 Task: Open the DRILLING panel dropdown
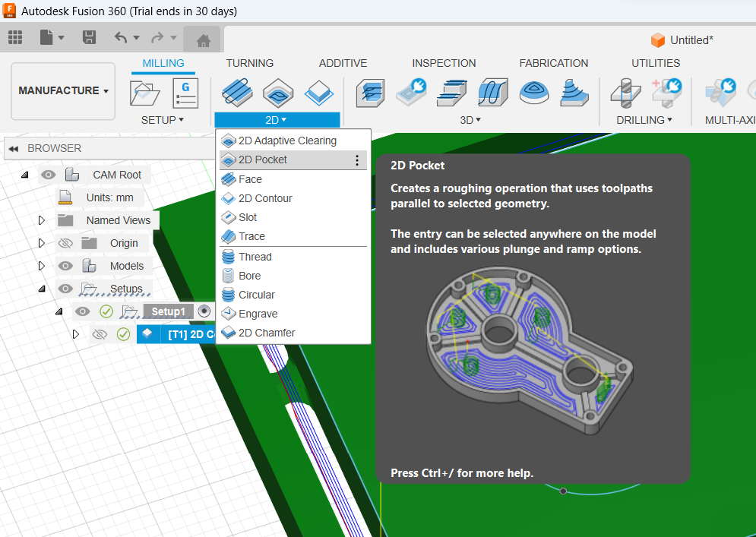click(644, 120)
